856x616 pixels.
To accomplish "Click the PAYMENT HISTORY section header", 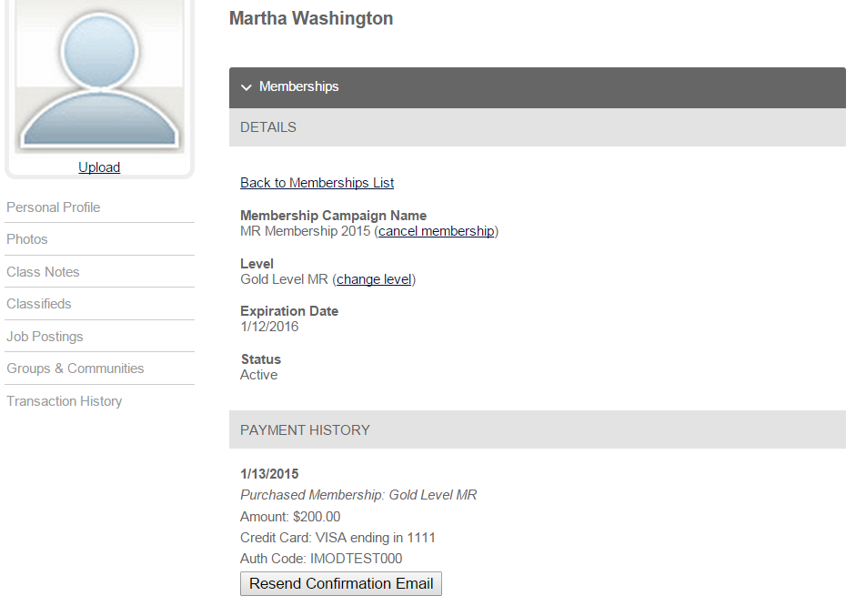I will click(538, 429).
